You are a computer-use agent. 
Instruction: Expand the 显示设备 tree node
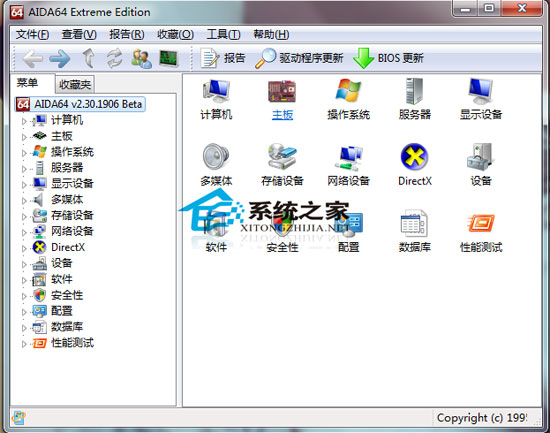point(24,185)
